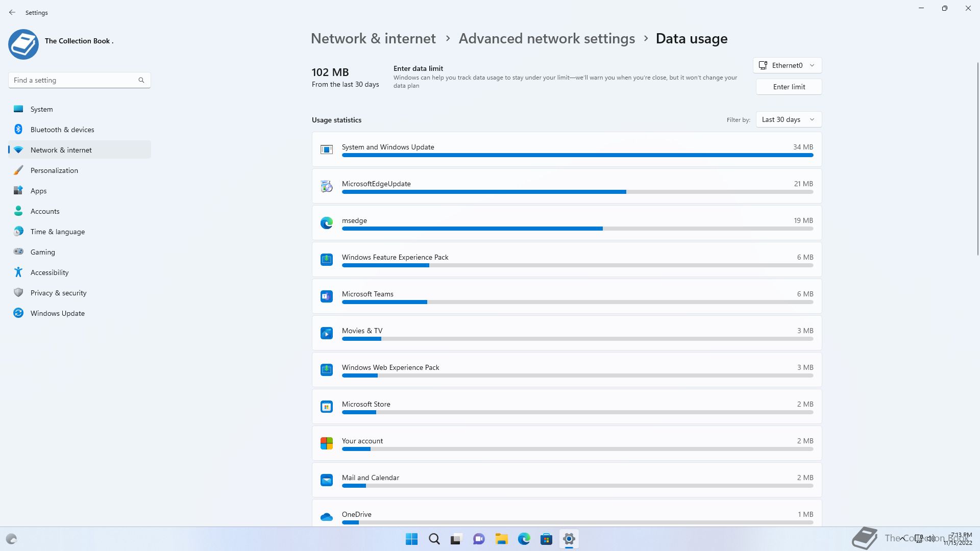Click the MicrosoftEdgeUpdate app icon
Screen dimensions: 980x551
pos(327,186)
